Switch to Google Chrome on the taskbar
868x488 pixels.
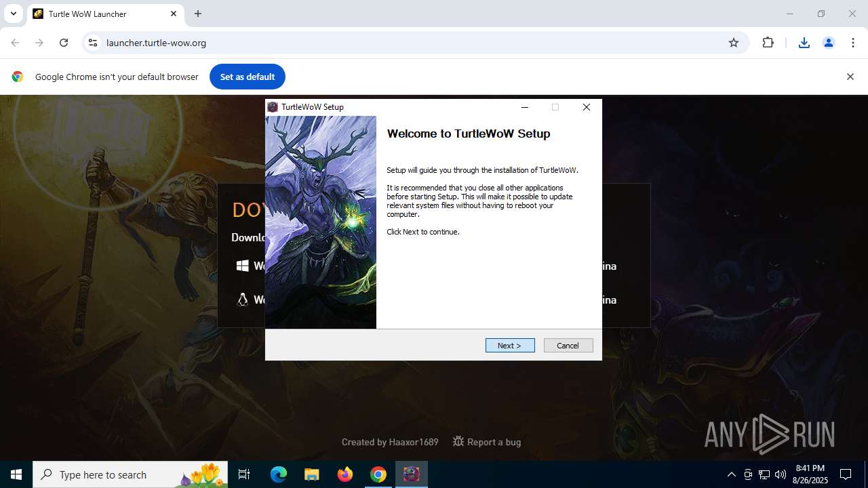click(x=378, y=474)
